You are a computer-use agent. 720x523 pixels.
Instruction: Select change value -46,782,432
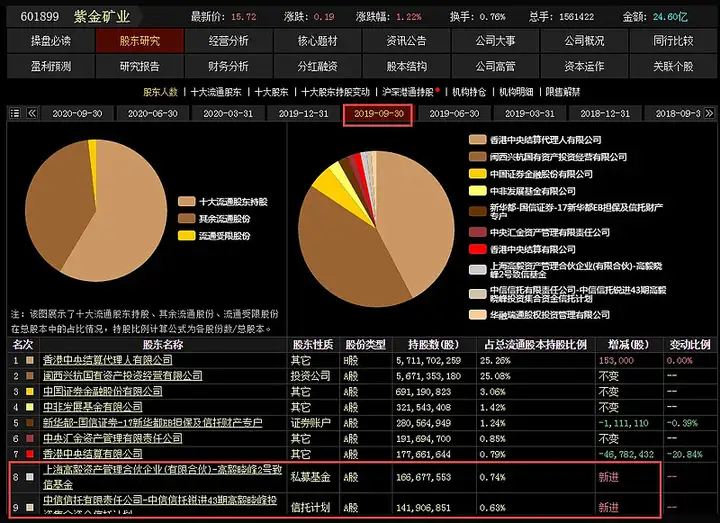pos(626,454)
